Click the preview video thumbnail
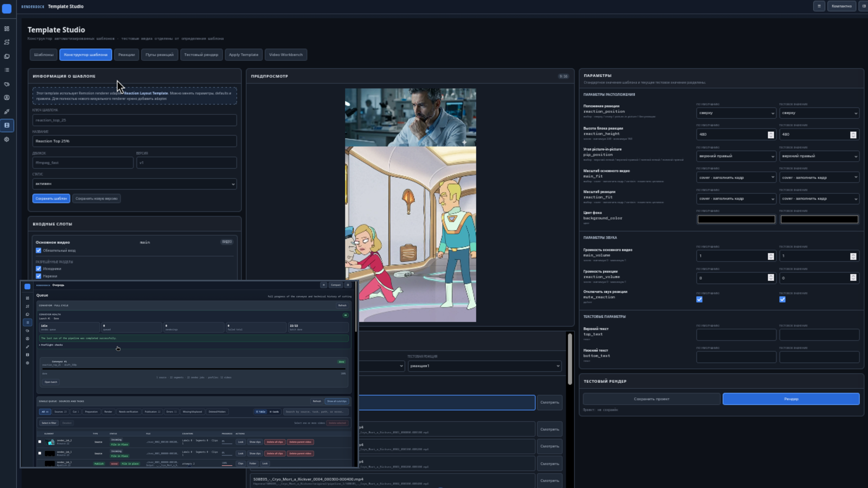This screenshot has height=488, width=868. tap(411, 205)
